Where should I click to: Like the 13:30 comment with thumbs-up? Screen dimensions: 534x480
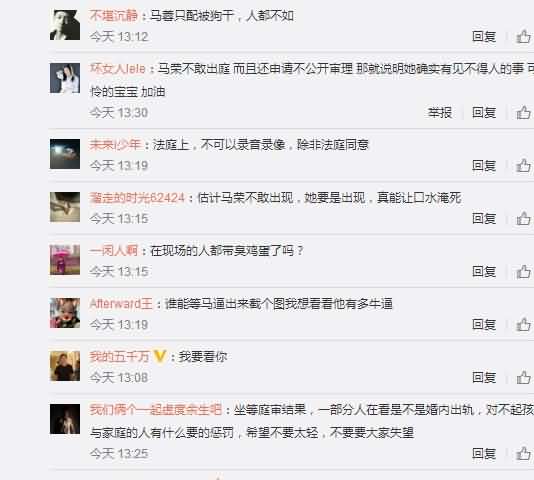(523, 112)
